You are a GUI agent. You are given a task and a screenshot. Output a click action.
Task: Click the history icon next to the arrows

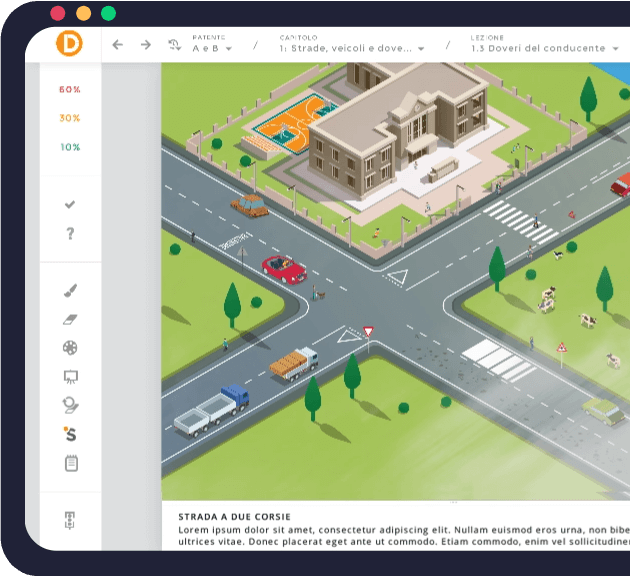point(174,45)
